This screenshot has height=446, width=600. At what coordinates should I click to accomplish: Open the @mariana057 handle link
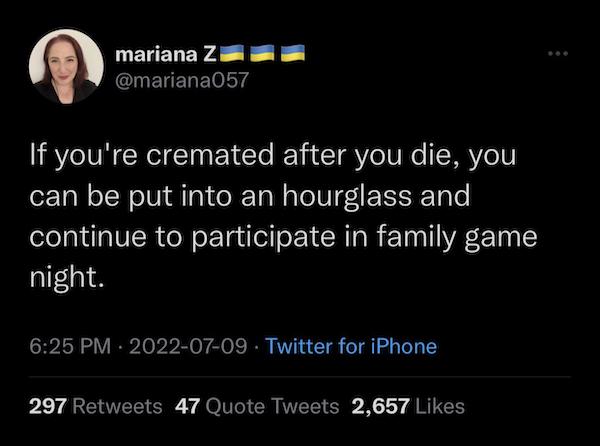pos(179,80)
